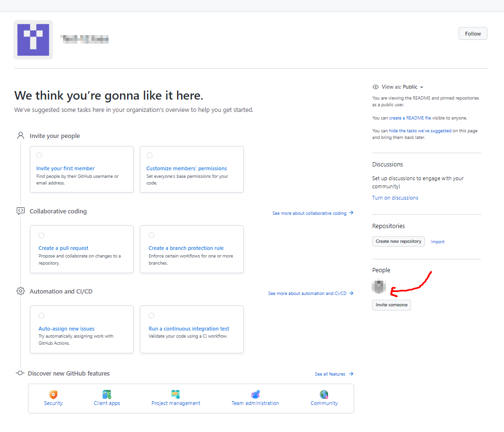Screen dimensions: 504x432
Task: Open the create a README file link
Action: 410,118
